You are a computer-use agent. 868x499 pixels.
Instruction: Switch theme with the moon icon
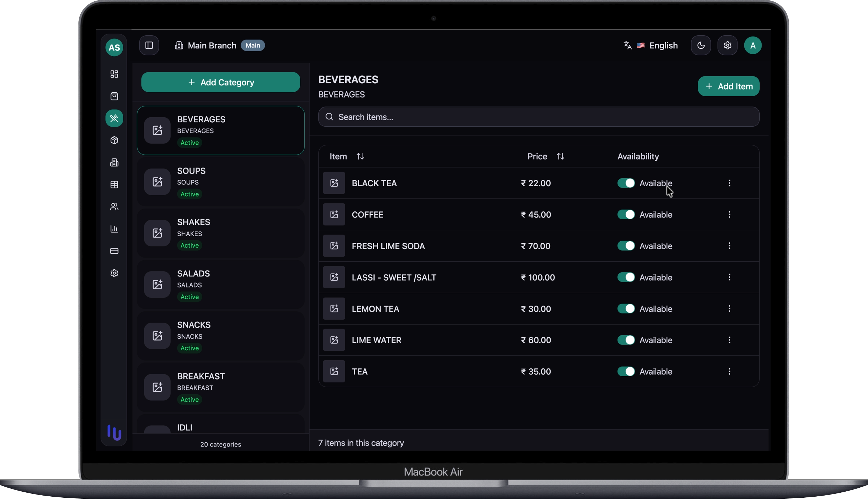(x=701, y=45)
